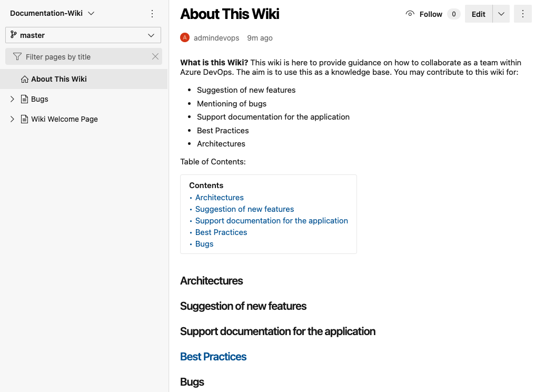Open wiki more options next to Documentation-Wiki

(152, 14)
